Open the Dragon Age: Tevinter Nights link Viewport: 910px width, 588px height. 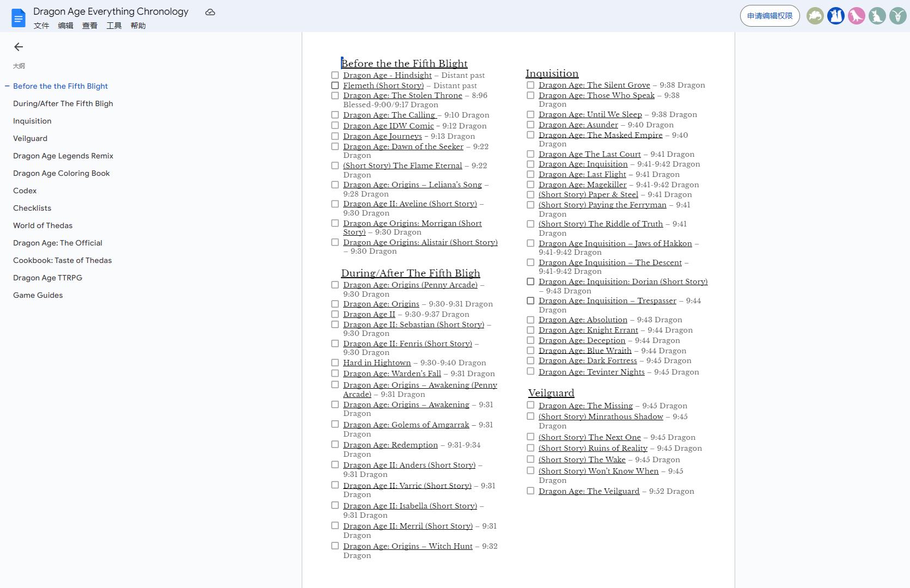click(x=591, y=372)
